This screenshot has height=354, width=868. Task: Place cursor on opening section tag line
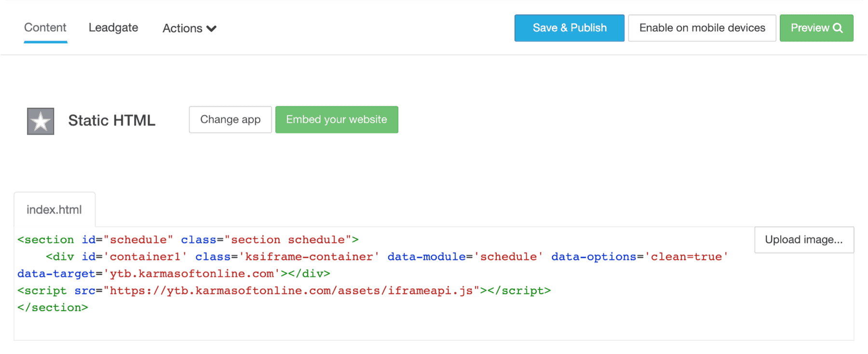tap(188, 240)
